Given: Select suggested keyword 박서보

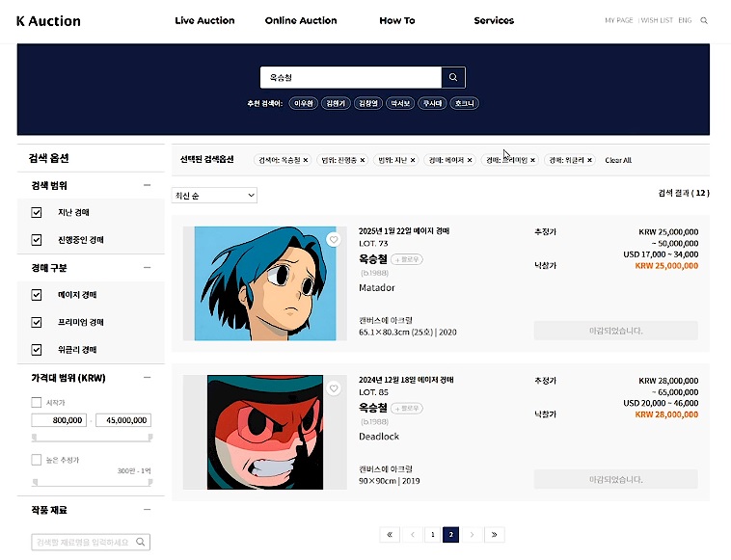Looking at the screenshot, I should pos(400,103).
